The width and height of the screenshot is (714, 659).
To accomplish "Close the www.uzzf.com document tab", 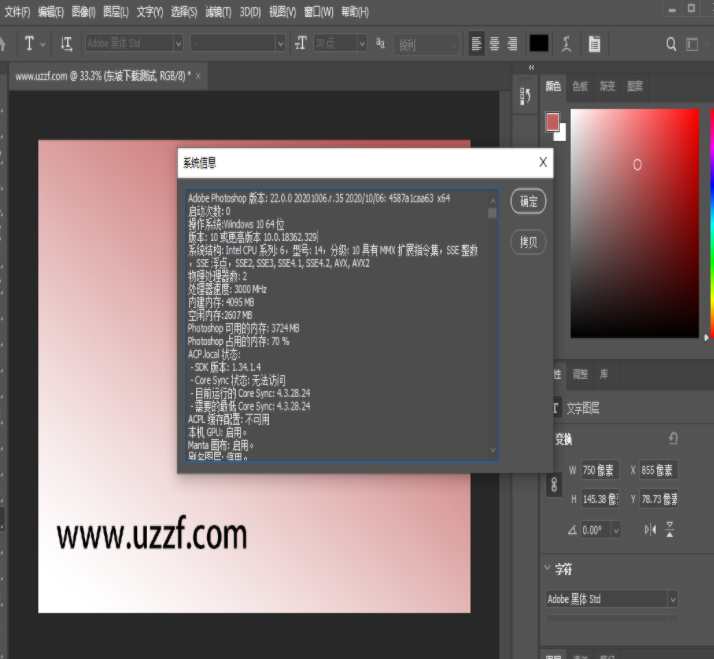I will (x=198, y=76).
